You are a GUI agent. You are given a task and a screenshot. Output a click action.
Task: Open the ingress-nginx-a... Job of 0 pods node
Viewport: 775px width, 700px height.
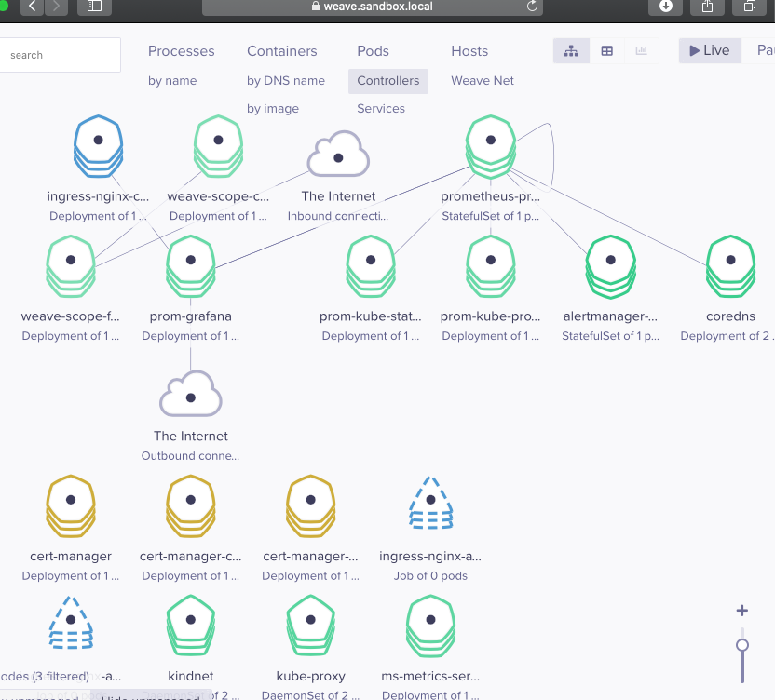(x=431, y=503)
